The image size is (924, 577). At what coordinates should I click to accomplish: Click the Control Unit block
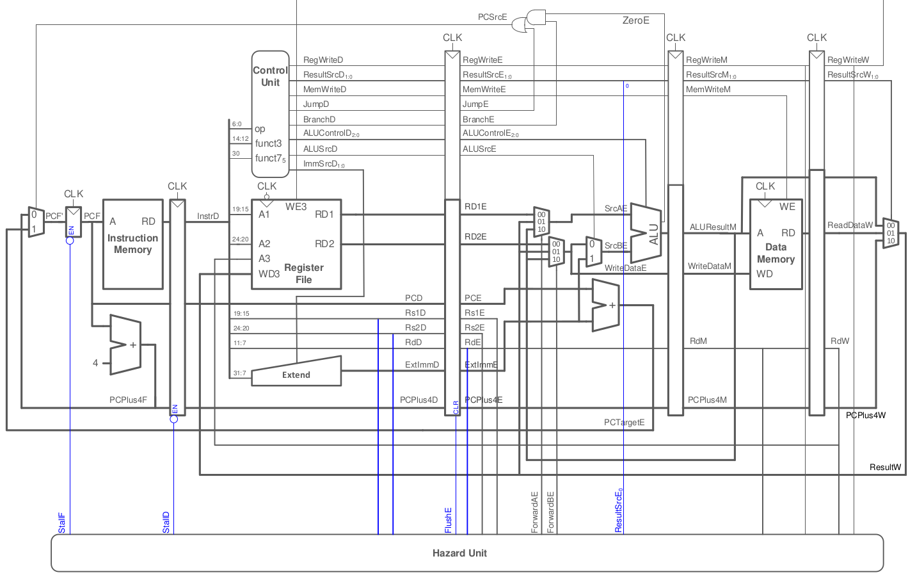(270, 114)
